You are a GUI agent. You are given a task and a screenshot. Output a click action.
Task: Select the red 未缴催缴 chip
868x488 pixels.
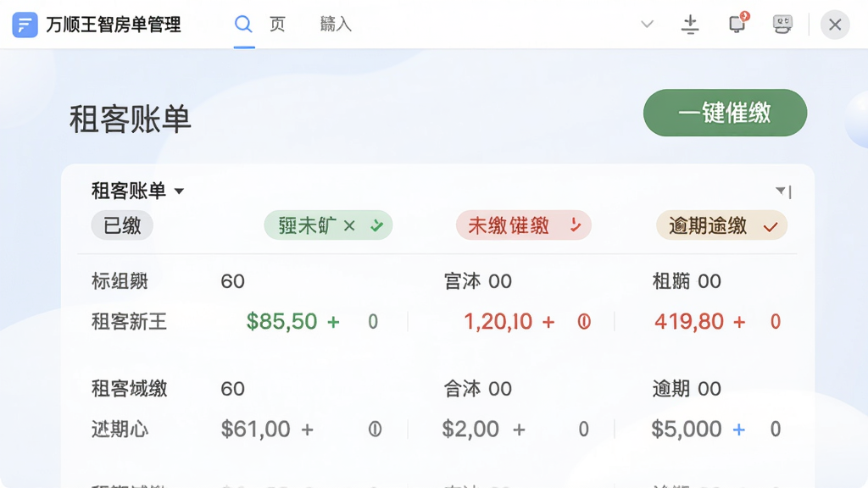point(523,225)
